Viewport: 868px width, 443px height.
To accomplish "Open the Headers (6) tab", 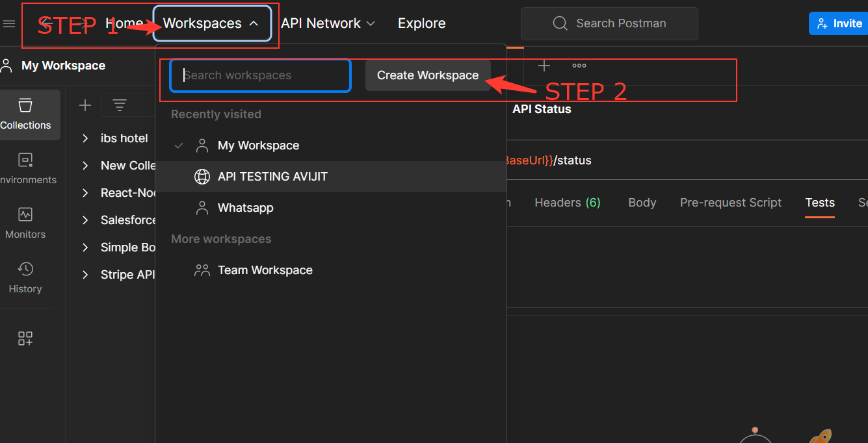I will 568,203.
